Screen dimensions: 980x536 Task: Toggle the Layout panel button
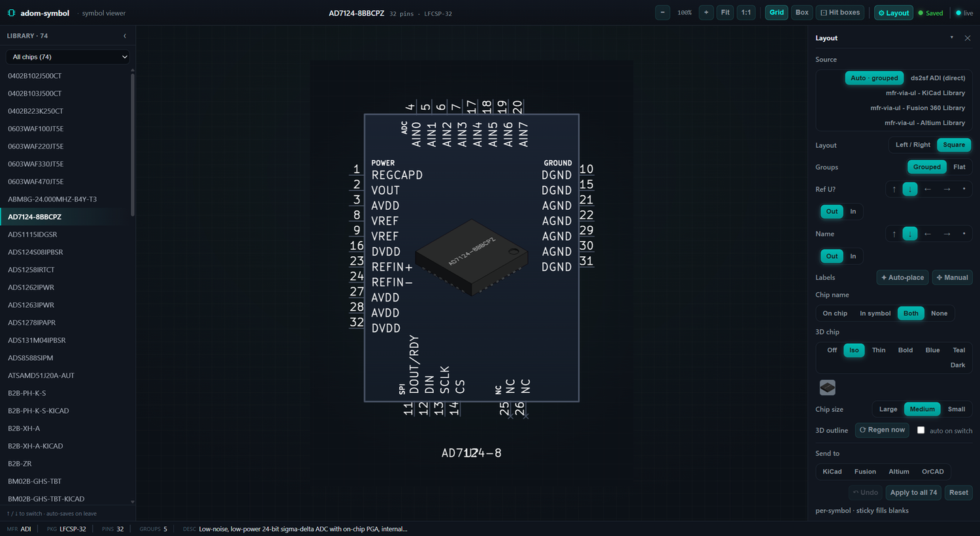click(x=894, y=12)
